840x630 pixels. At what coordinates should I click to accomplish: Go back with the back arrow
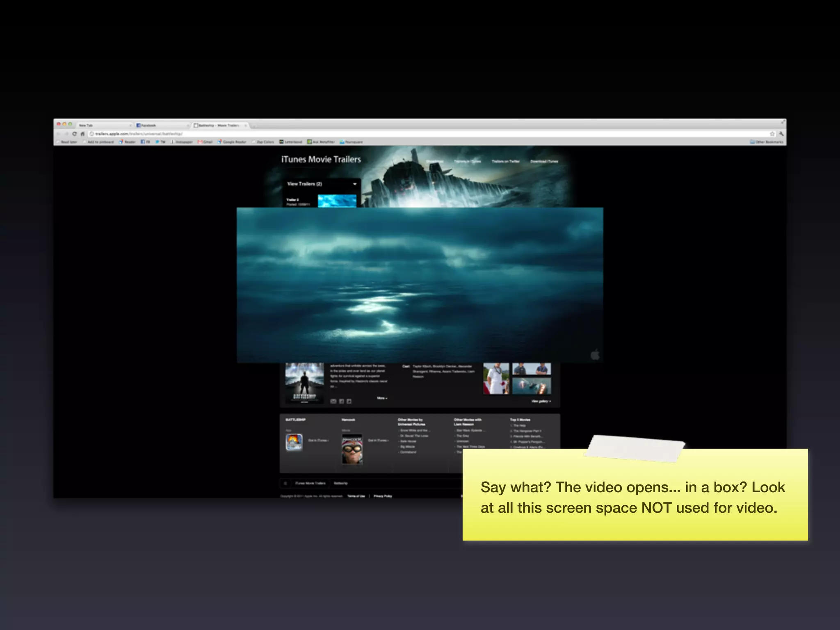(x=59, y=134)
